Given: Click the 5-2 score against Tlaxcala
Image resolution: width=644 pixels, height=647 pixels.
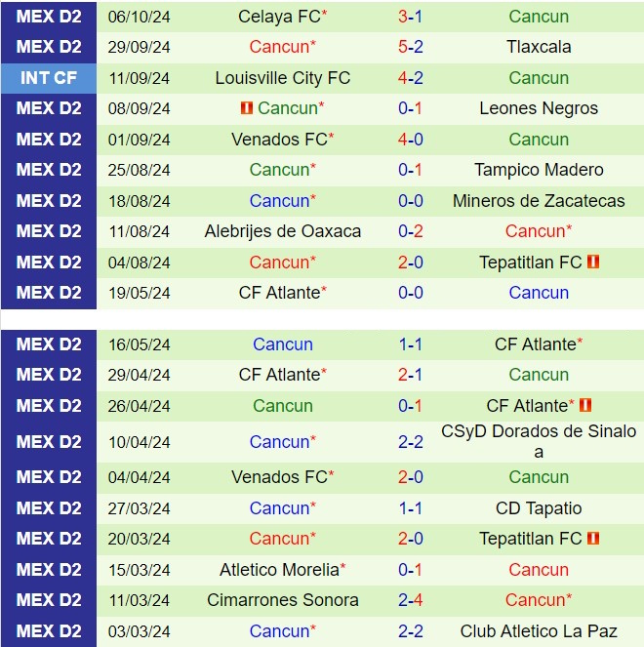Looking at the screenshot, I should [410, 47].
